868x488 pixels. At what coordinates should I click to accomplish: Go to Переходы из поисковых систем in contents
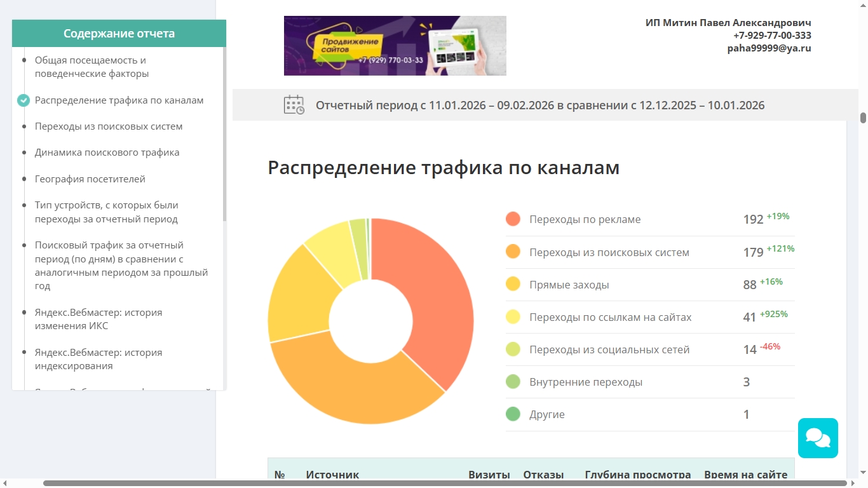pyautogui.click(x=109, y=126)
